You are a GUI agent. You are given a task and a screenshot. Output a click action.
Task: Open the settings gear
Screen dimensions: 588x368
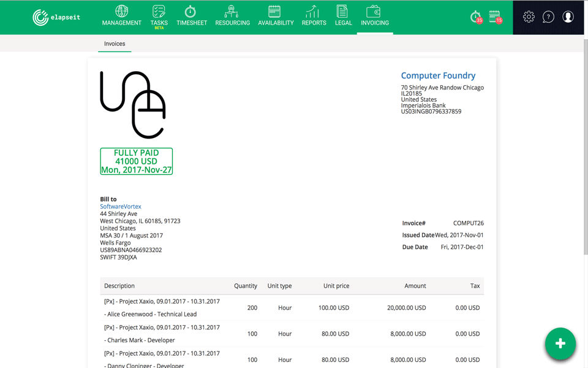click(x=529, y=17)
